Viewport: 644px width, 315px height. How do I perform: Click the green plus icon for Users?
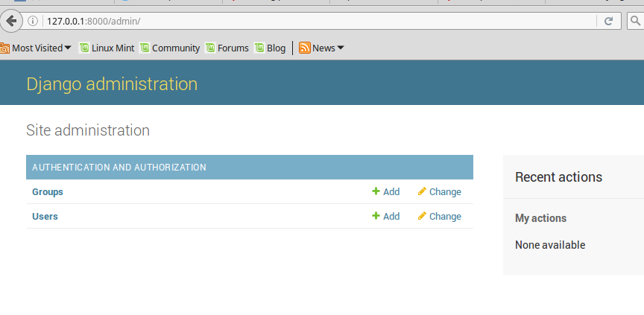[x=376, y=216]
